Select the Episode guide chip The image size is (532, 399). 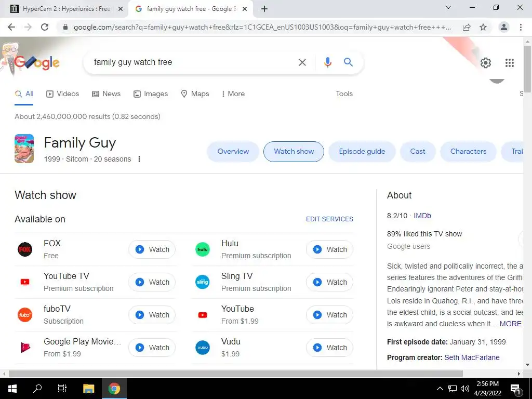pyautogui.click(x=362, y=151)
